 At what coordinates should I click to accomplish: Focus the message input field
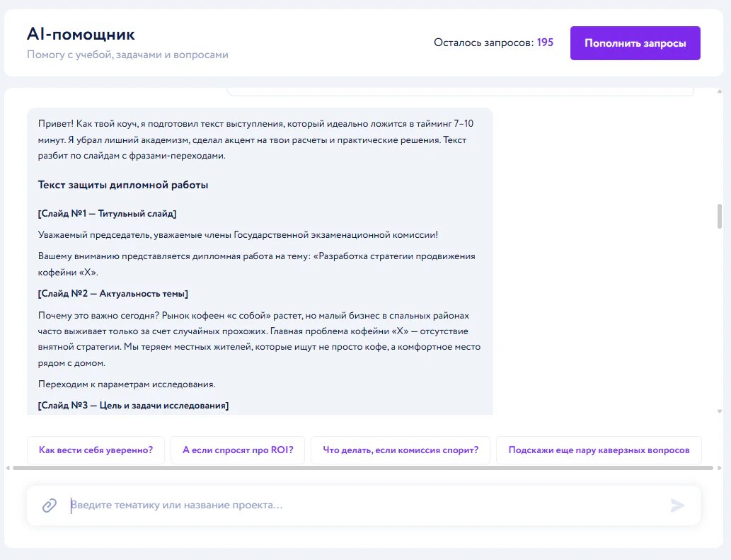[x=364, y=505]
